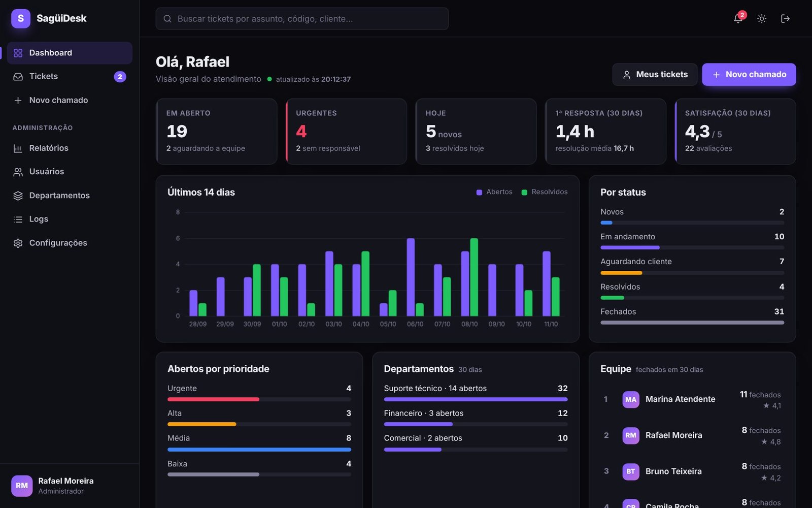Click the Meus tickets button
Screen dimensions: 812x508
(655, 75)
